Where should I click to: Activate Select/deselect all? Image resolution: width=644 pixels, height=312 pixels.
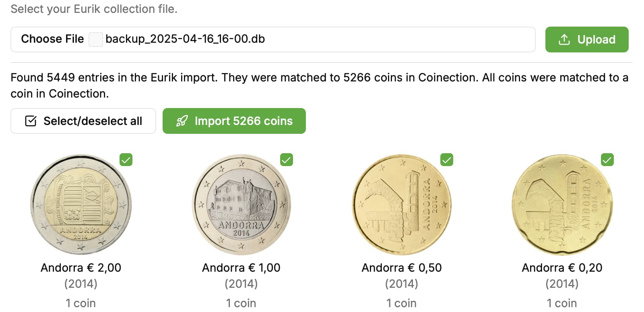tap(83, 121)
